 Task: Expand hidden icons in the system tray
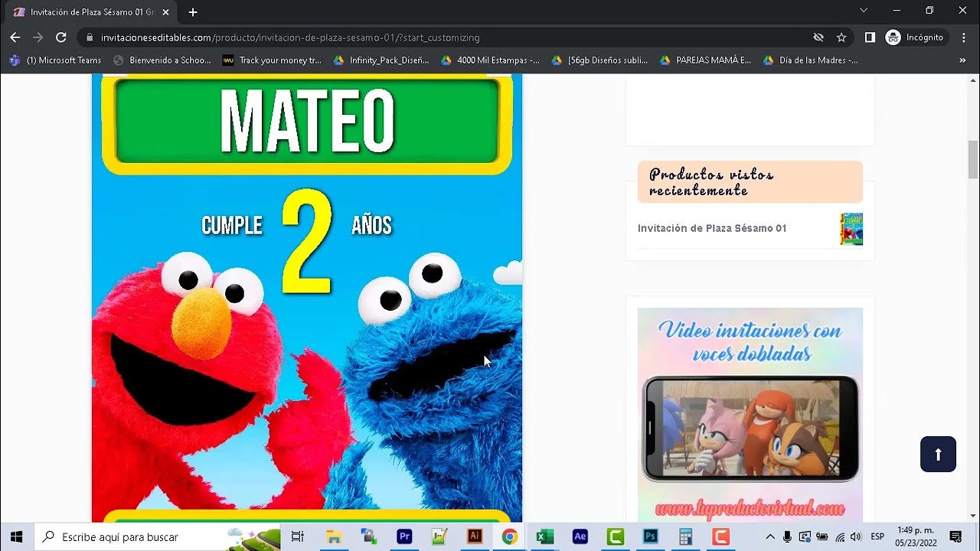(x=770, y=536)
